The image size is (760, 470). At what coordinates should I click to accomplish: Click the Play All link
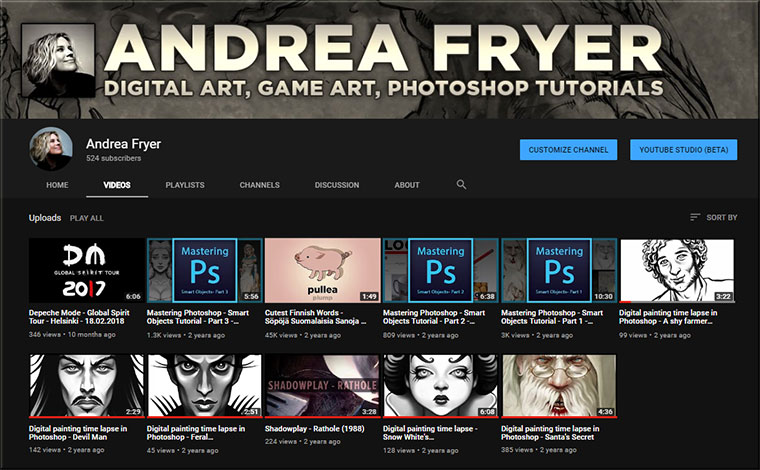(86, 217)
